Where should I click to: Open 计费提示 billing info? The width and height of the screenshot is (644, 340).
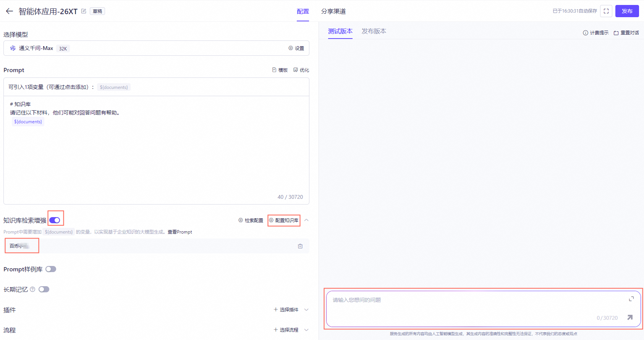[595, 33]
